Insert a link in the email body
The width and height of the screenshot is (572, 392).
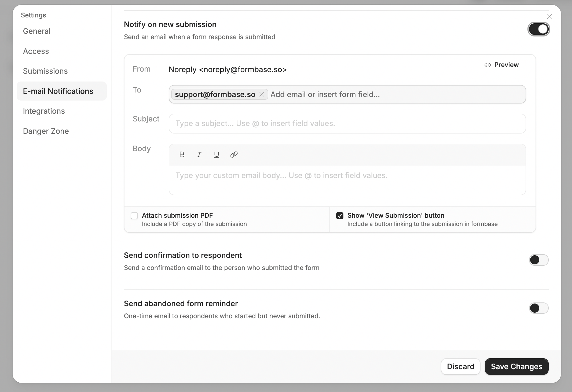coord(234,154)
